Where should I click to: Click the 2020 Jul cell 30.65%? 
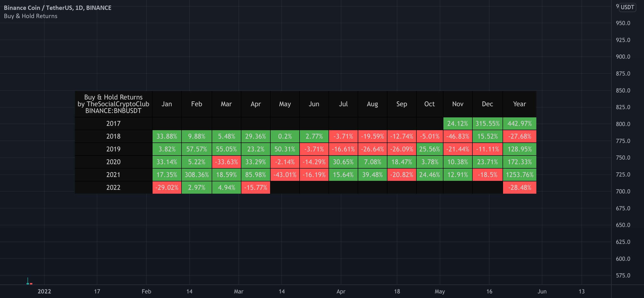click(x=343, y=162)
